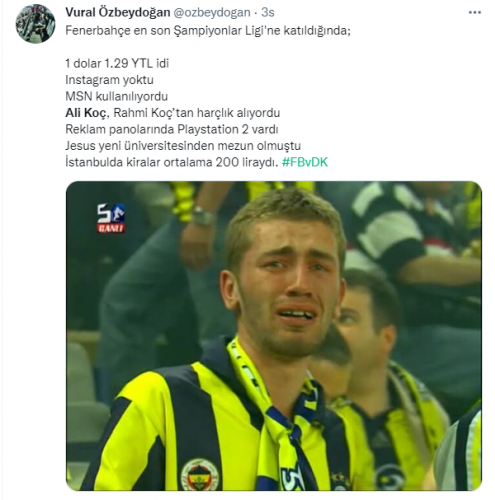Click the line MSN kullanılıyordu
495x500 pixels.
coord(116,96)
